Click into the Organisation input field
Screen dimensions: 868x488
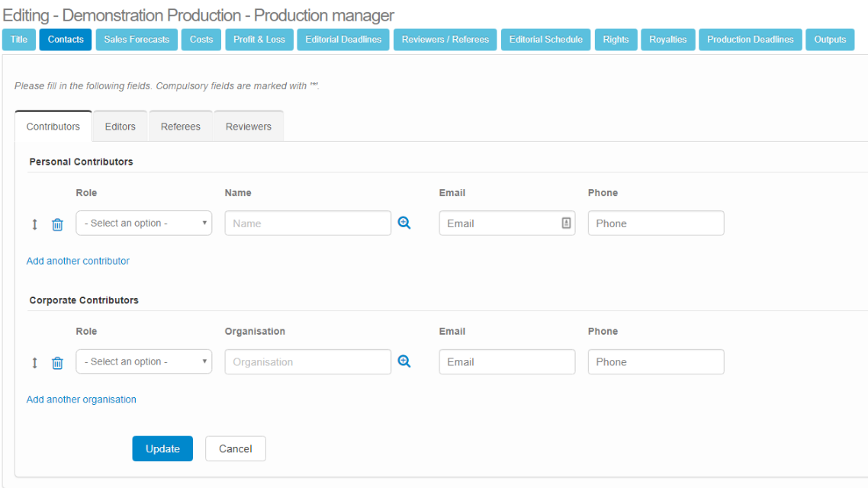308,362
